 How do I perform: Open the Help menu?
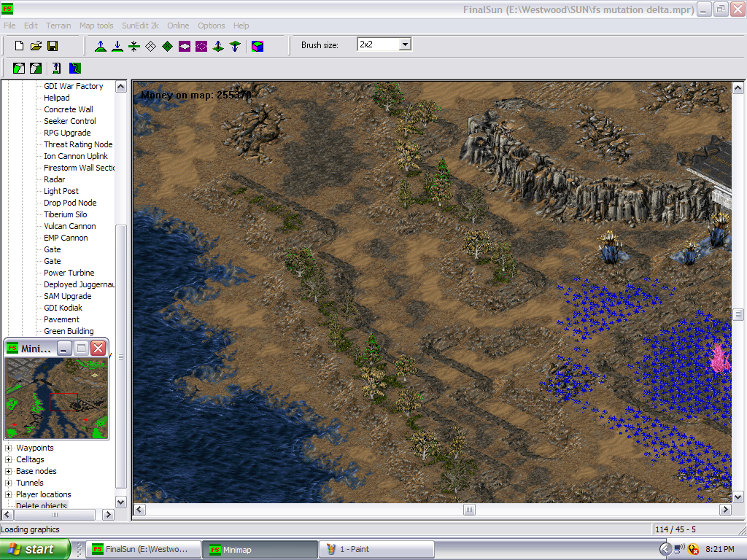point(241,26)
